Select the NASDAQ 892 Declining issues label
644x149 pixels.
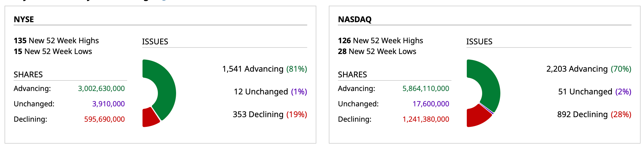594,114
